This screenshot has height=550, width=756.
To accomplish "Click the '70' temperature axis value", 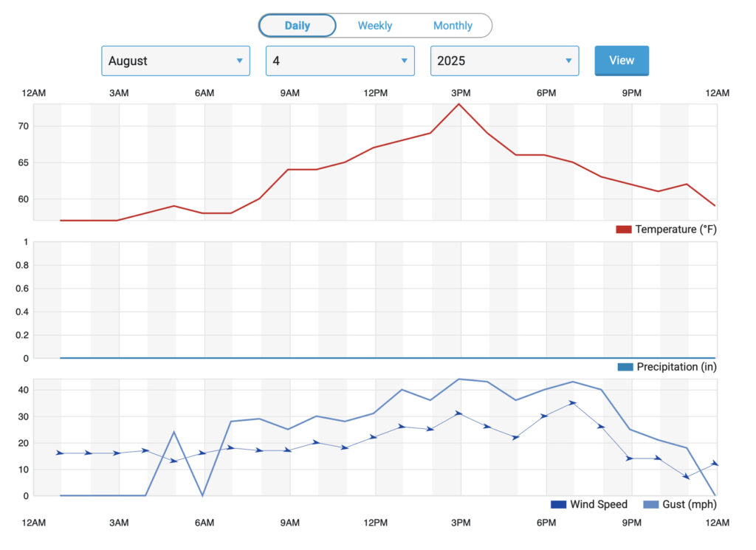I will click(23, 126).
